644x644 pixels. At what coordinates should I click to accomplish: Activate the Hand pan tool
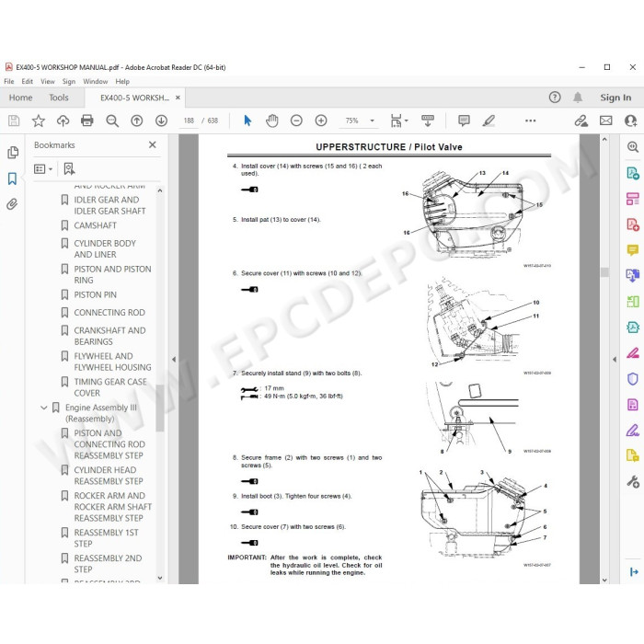(272, 121)
